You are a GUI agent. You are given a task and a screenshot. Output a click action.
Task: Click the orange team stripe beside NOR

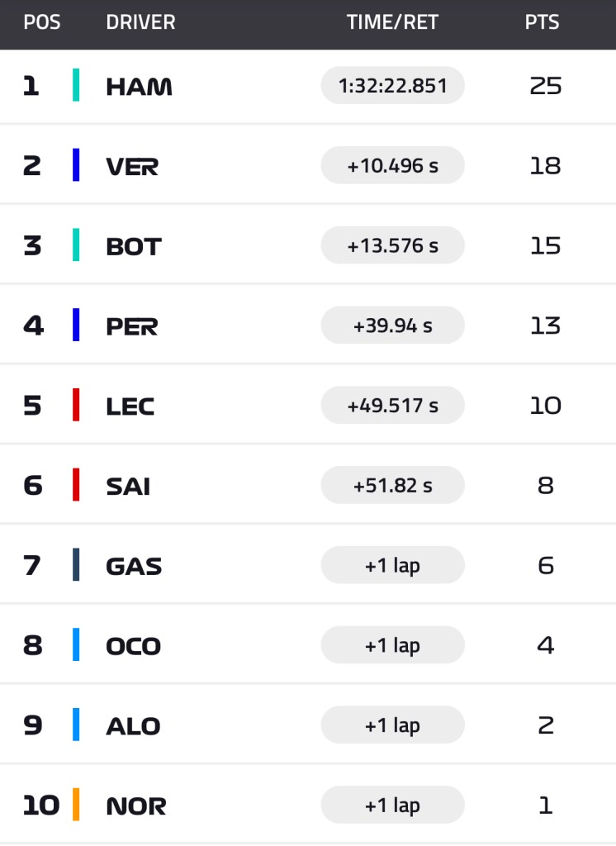click(x=76, y=806)
